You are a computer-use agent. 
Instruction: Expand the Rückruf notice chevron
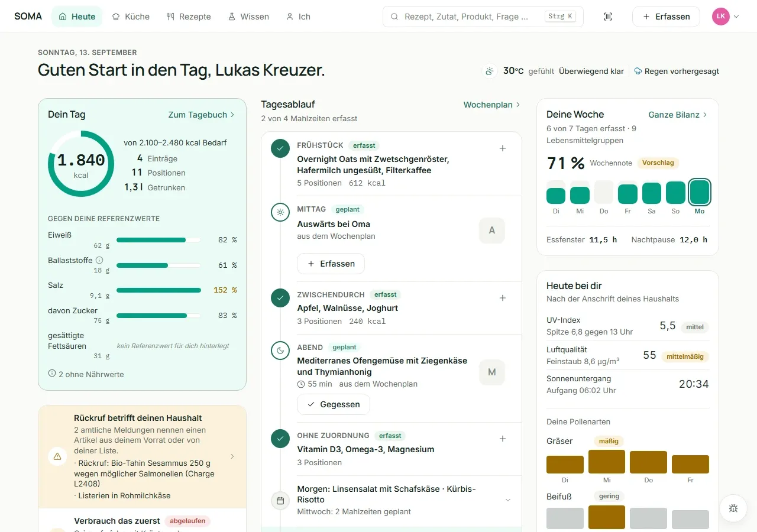pyautogui.click(x=232, y=456)
